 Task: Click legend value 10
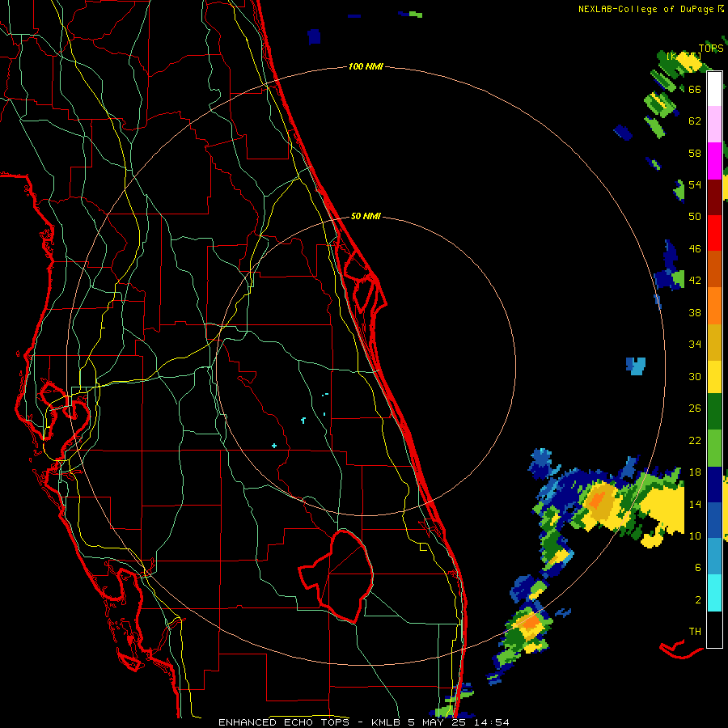(695, 536)
